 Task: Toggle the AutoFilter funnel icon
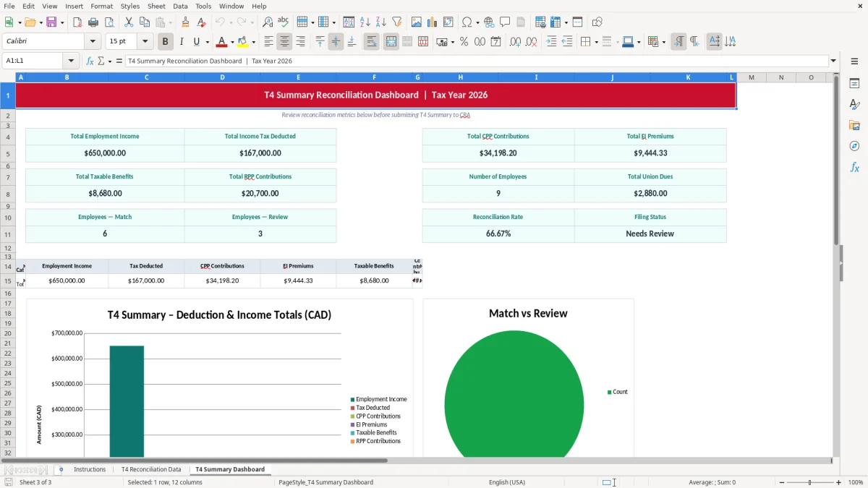pos(397,22)
